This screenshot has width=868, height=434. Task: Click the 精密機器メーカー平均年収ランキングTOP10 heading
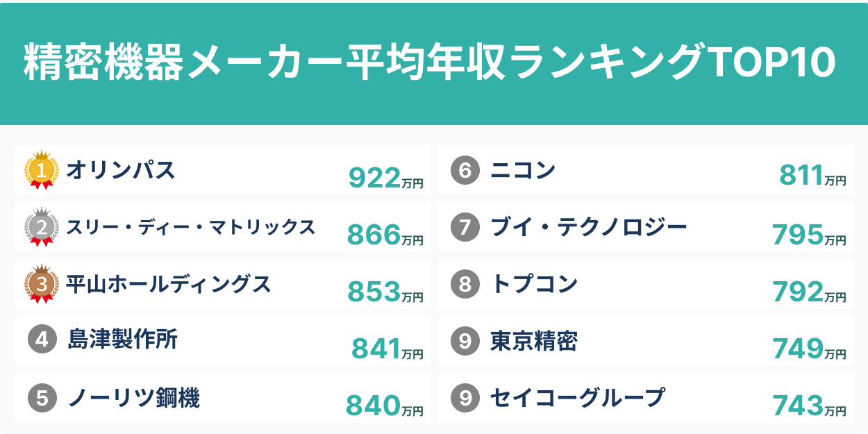429,64
